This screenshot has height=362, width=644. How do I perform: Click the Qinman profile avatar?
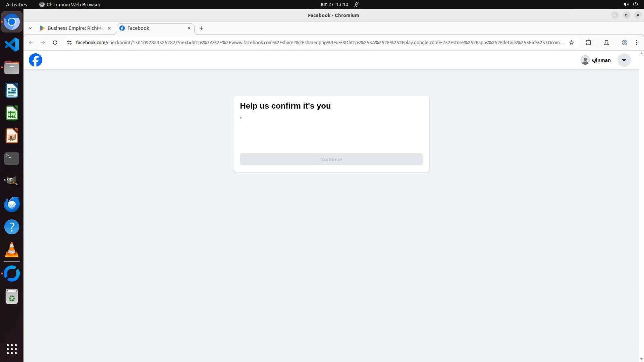(585, 60)
